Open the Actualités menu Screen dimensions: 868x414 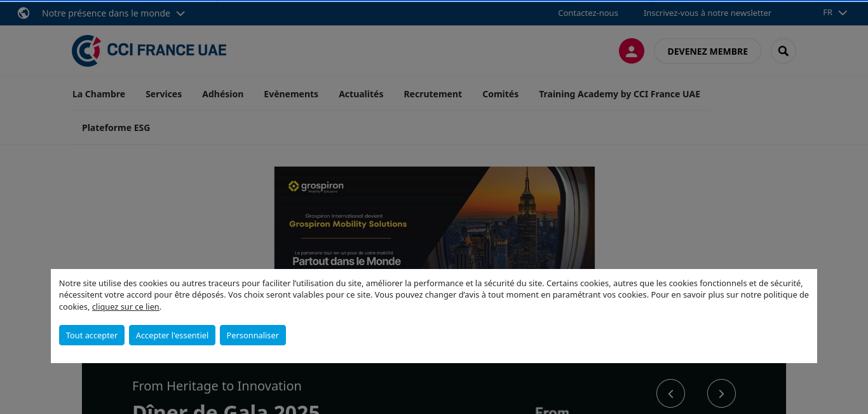(361, 94)
